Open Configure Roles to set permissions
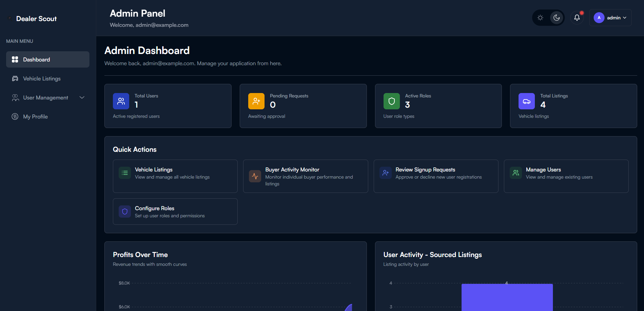 [175, 211]
